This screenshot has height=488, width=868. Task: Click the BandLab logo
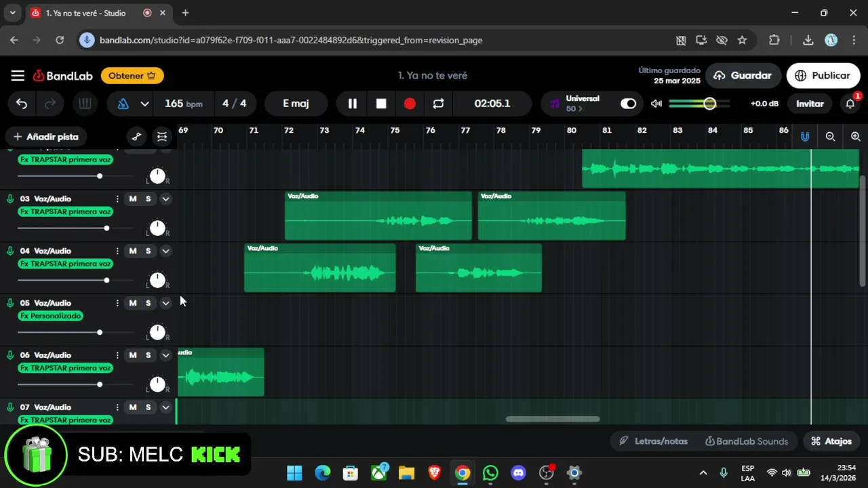tap(62, 76)
